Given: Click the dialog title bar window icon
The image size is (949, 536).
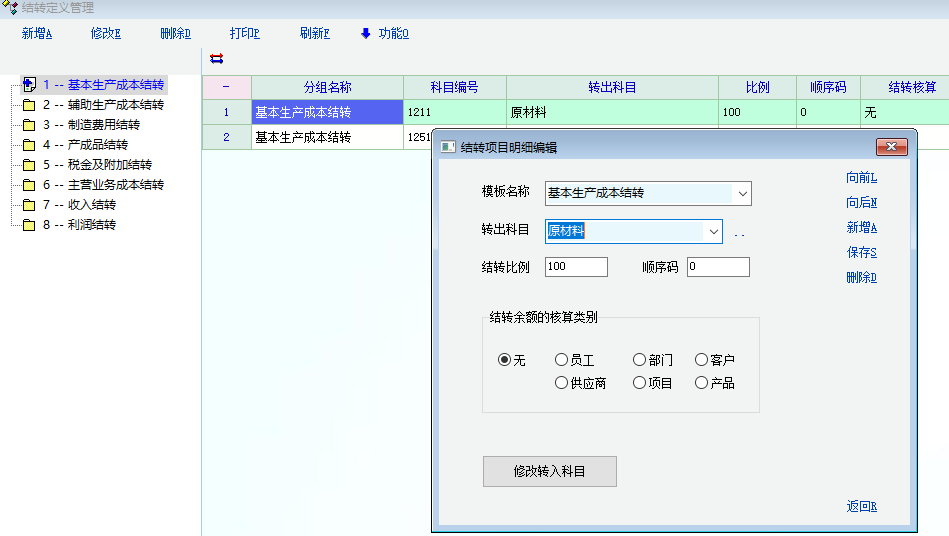Looking at the screenshot, I should tap(448, 148).
